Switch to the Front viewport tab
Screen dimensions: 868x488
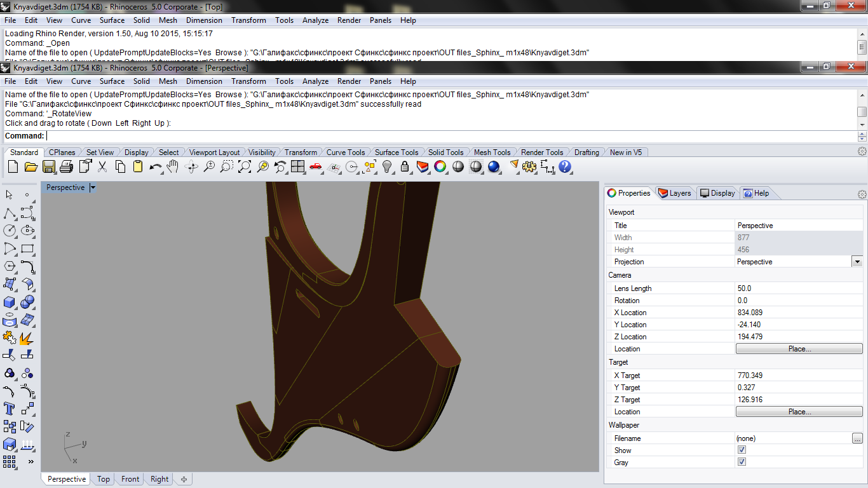(130, 479)
